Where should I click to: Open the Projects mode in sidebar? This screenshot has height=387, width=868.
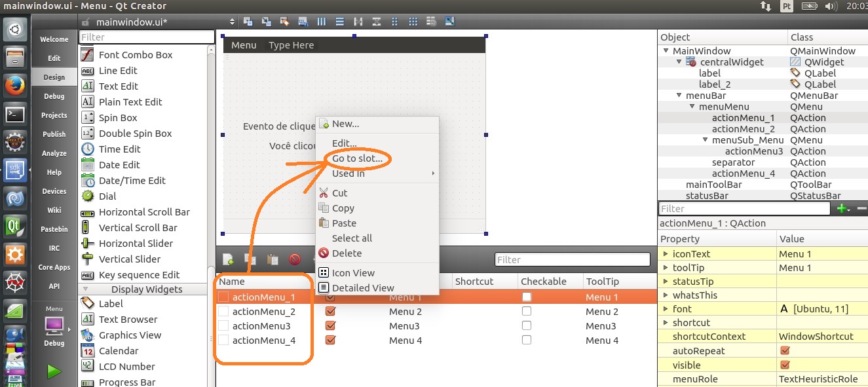click(x=54, y=115)
